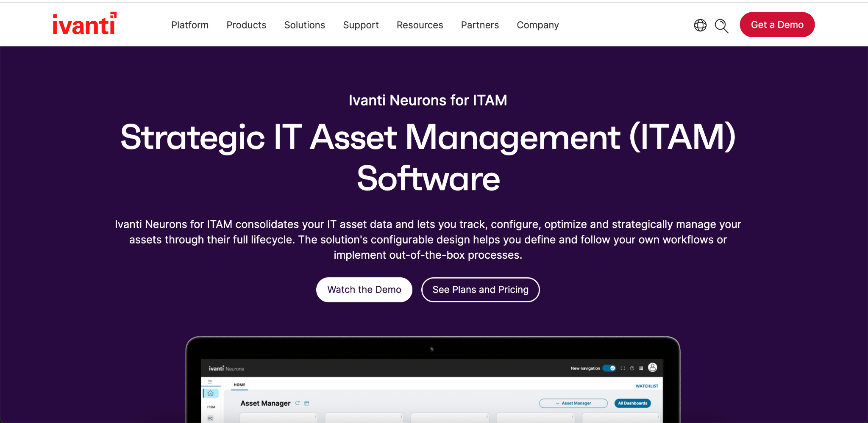
Task: Open the globe language selector
Action: (x=700, y=25)
